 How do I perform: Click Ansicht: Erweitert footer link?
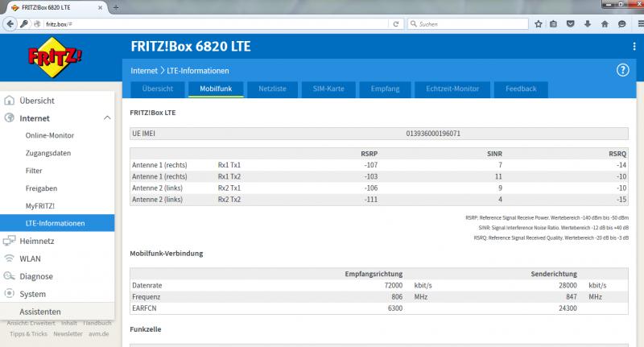31,323
